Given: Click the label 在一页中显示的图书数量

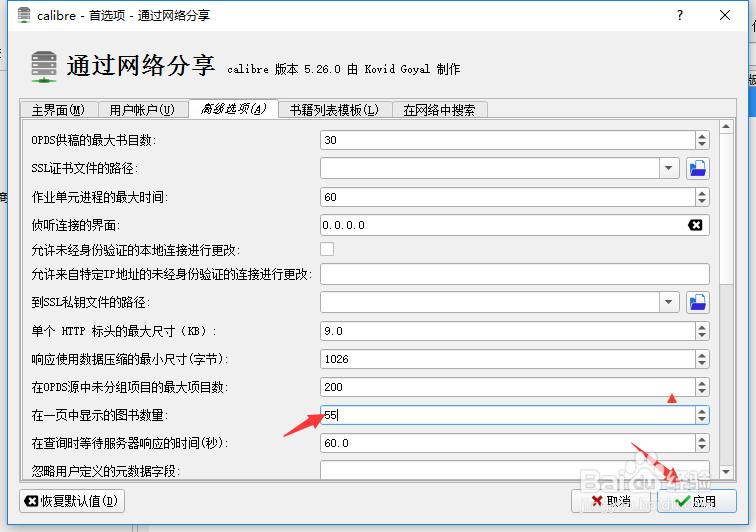Looking at the screenshot, I should point(100,415).
